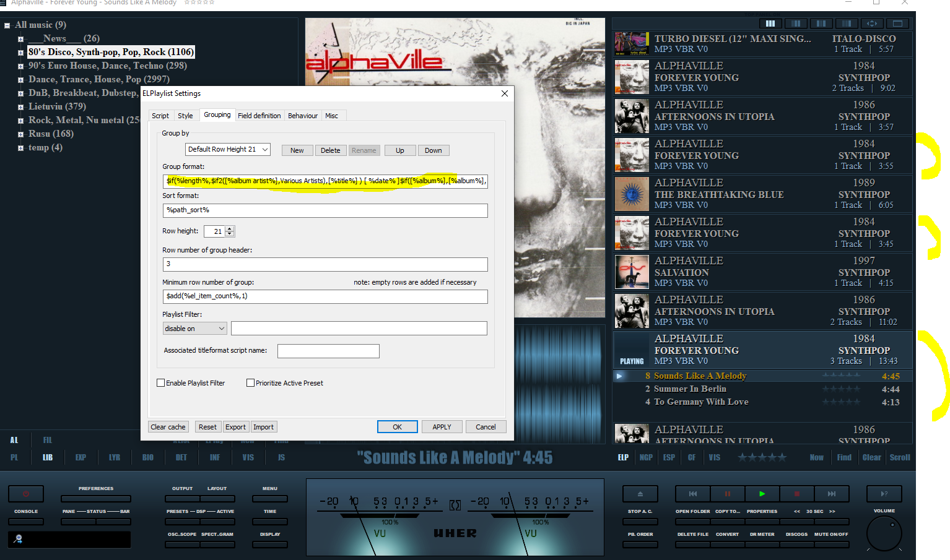Click the OK button in the dialog
950x560 pixels.
[x=398, y=427]
